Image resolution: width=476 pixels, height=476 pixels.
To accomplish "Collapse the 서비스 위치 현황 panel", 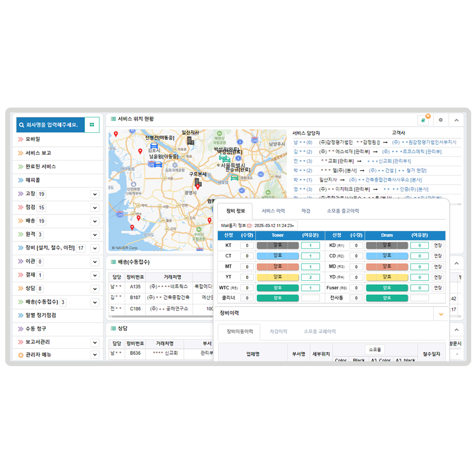I will tap(456, 120).
